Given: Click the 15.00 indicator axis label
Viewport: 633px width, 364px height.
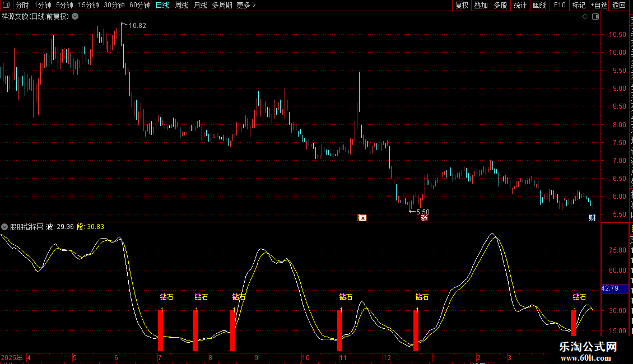Looking at the screenshot, I should pyautogui.click(x=617, y=331).
